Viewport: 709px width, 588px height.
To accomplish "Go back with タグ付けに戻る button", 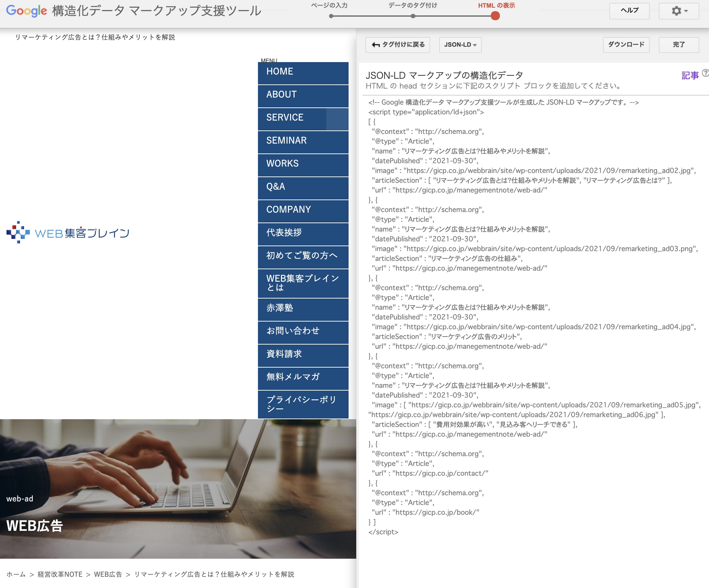I will [x=398, y=45].
